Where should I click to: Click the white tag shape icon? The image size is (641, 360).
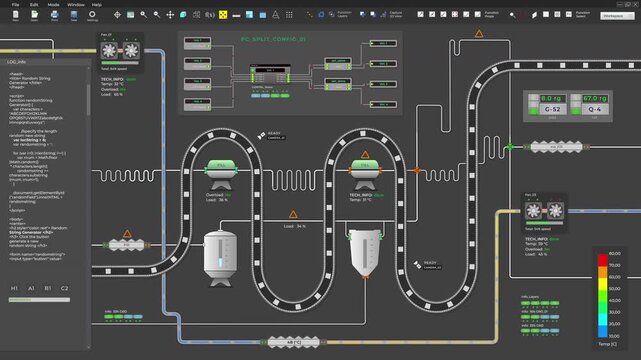534,15
